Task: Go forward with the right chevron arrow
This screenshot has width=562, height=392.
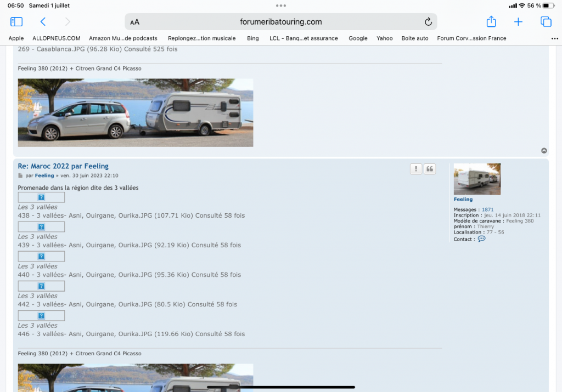Action: pos(68,22)
